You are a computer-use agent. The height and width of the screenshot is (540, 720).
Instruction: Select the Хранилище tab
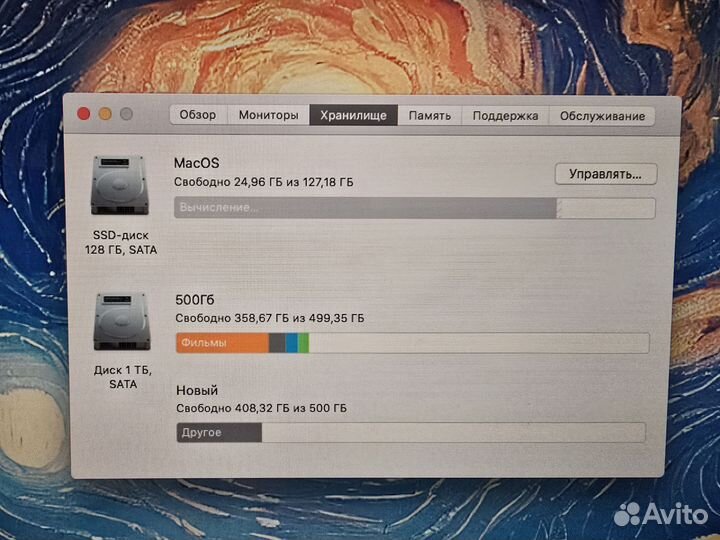pos(353,115)
